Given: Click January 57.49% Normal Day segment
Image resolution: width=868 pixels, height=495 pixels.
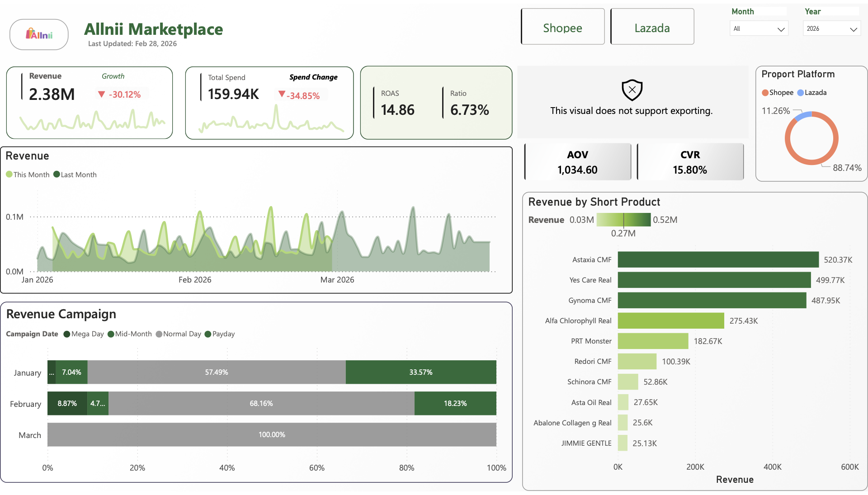Looking at the screenshot, I should [217, 372].
